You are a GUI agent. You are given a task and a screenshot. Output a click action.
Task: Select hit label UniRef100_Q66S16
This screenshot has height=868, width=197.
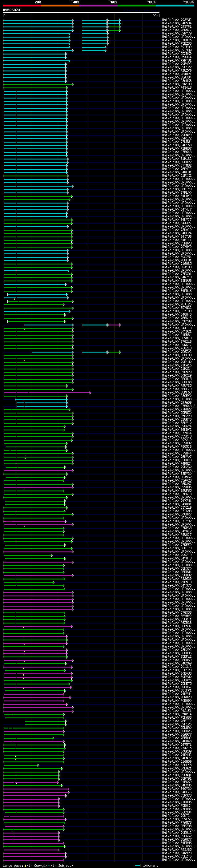pyautogui.click(x=177, y=318)
